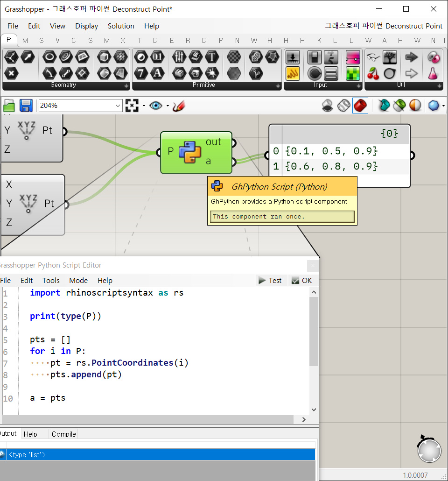Open the script editor Tools menu
Screen dimensions: 448x481
tap(51, 280)
